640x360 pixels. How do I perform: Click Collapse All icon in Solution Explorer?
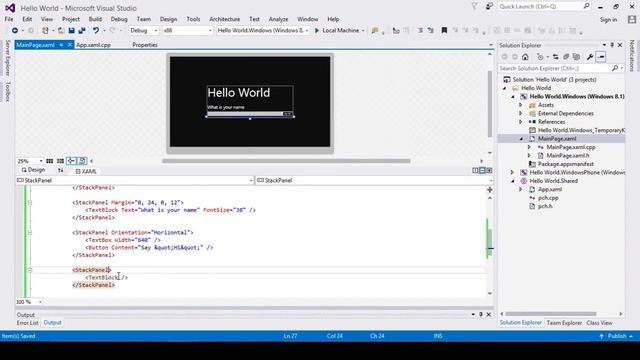click(566, 57)
